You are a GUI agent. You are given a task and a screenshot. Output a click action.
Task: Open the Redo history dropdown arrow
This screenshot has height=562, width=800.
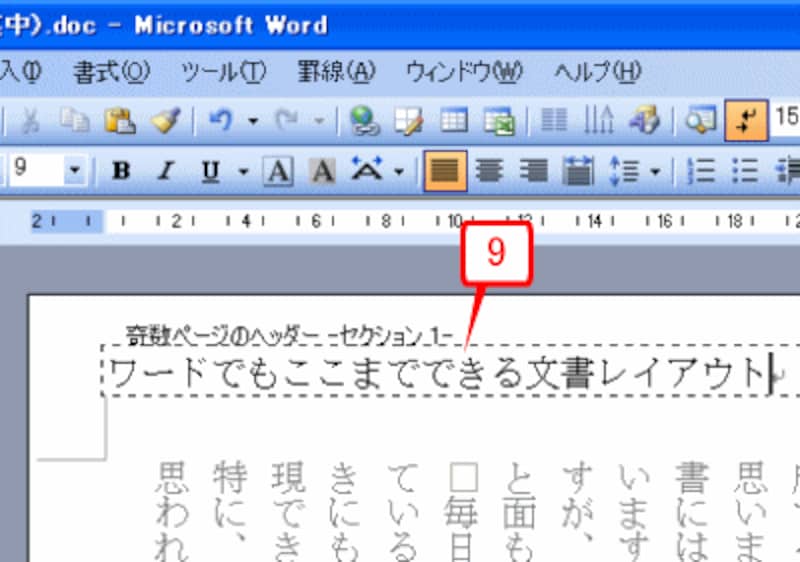(x=319, y=121)
